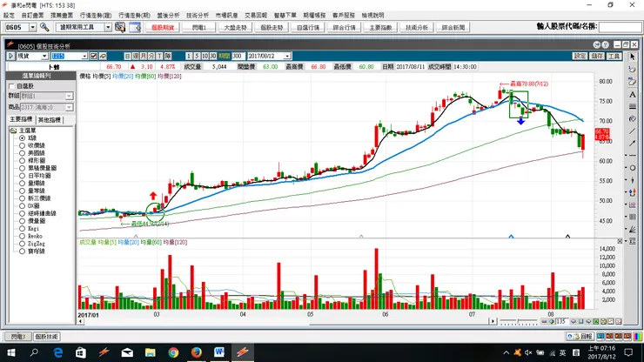
Task: Click the play arrow icon in chart toolbar
Action: pos(11,56)
